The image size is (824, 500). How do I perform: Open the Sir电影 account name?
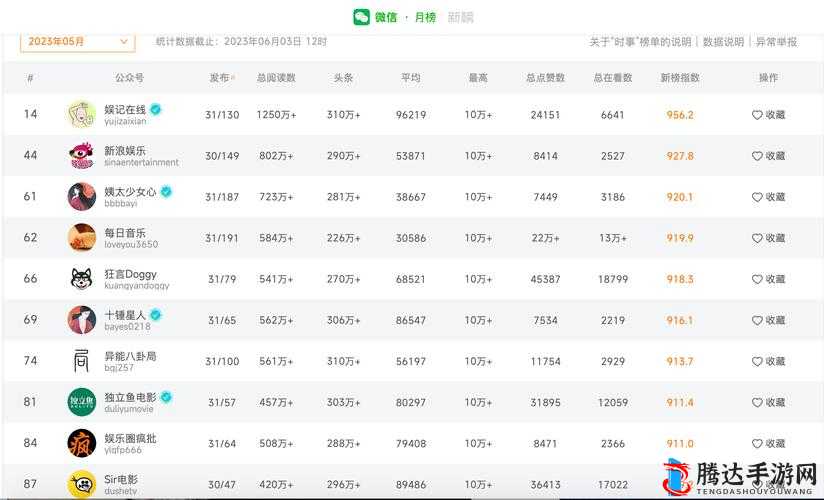[x=121, y=479]
